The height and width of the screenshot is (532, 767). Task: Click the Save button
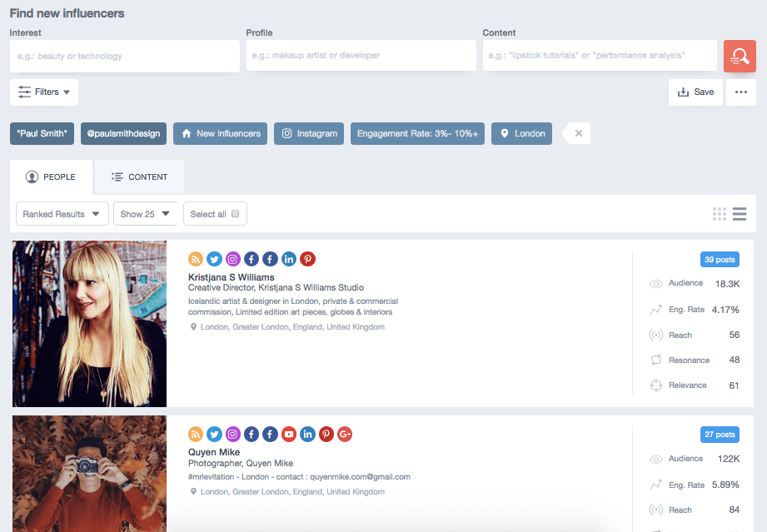pyautogui.click(x=695, y=92)
